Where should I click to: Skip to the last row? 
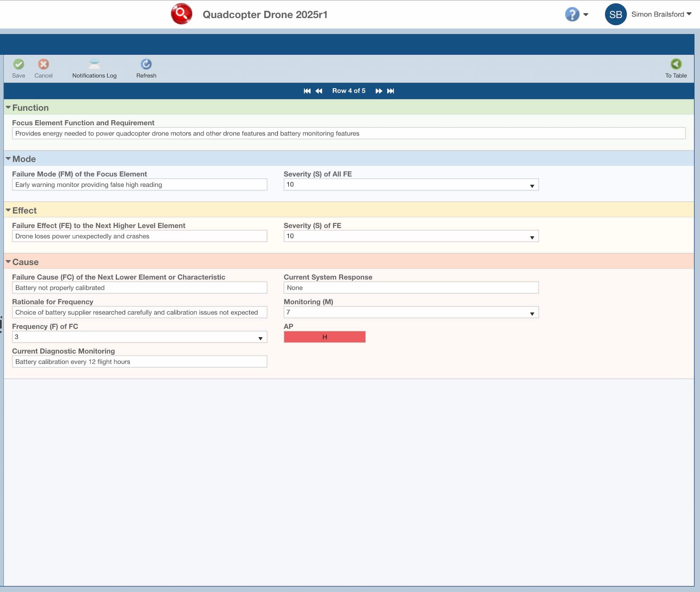[391, 91]
